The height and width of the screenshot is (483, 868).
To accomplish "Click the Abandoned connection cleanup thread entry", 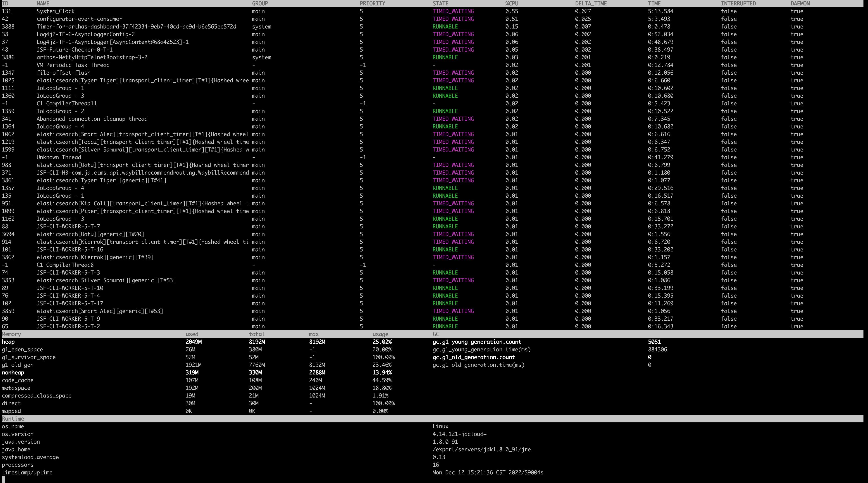I will (92, 119).
